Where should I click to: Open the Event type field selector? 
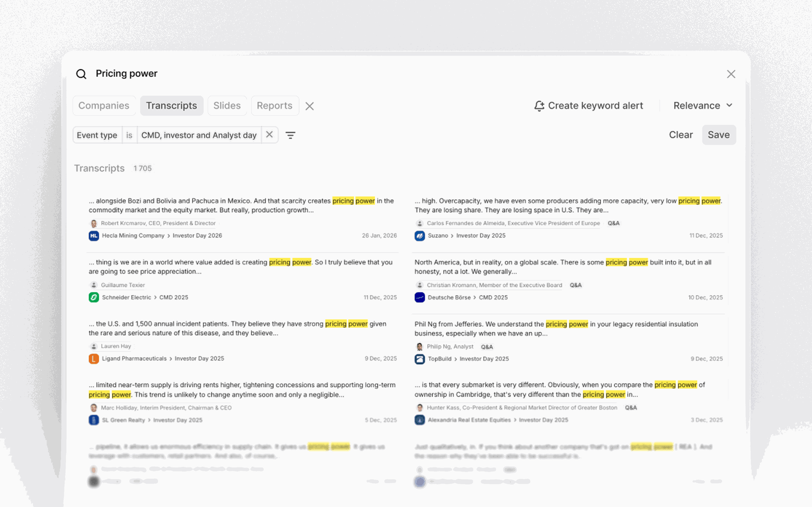tap(97, 135)
